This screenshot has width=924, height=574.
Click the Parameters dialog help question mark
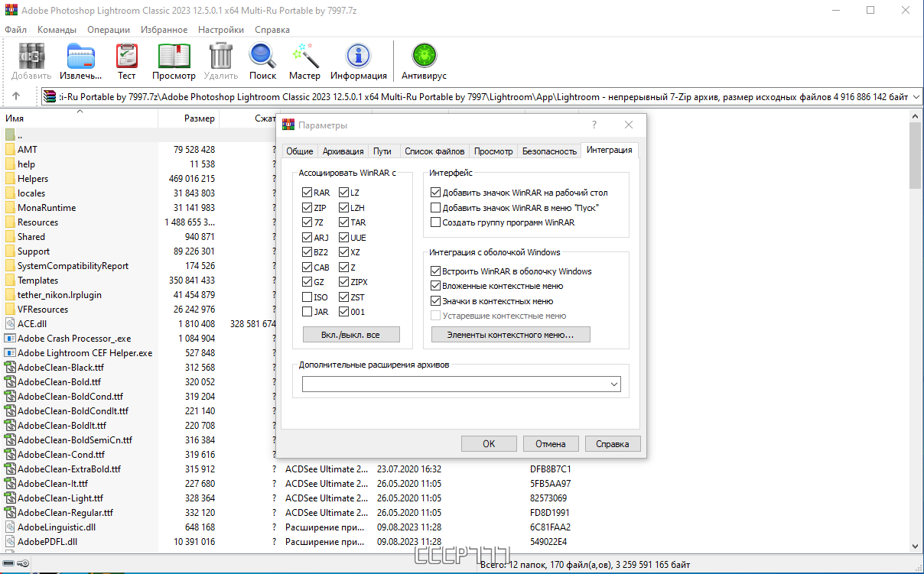pos(594,125)
